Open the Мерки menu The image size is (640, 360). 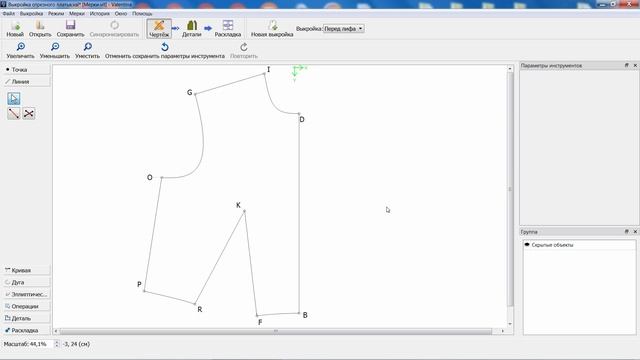tap(77, 13)
